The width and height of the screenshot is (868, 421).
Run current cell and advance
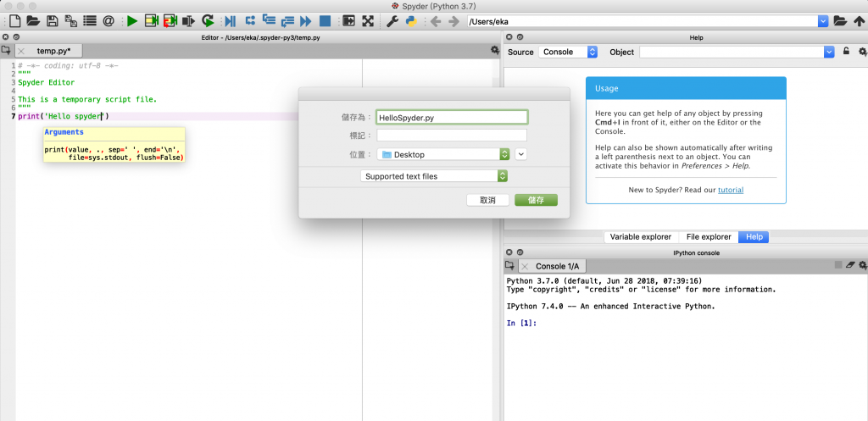(170, 21)
